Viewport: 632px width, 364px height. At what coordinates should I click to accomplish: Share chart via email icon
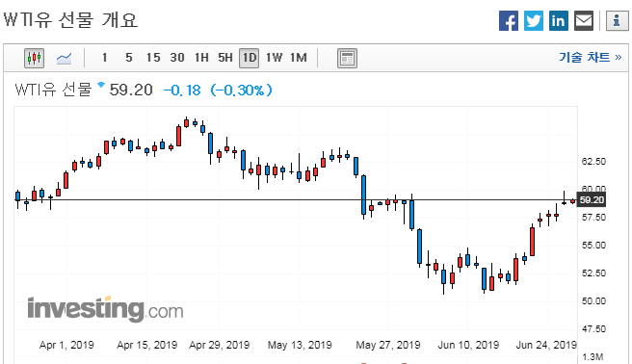[x=583, y=20]
